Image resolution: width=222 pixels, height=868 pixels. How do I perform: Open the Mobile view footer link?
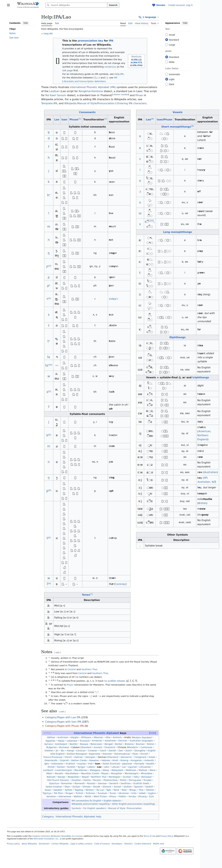[159, 844]
